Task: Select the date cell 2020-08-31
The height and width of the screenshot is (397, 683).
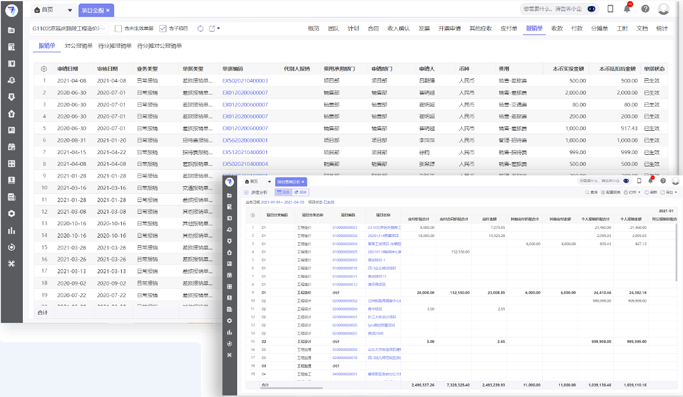Action: pos(71,140)
